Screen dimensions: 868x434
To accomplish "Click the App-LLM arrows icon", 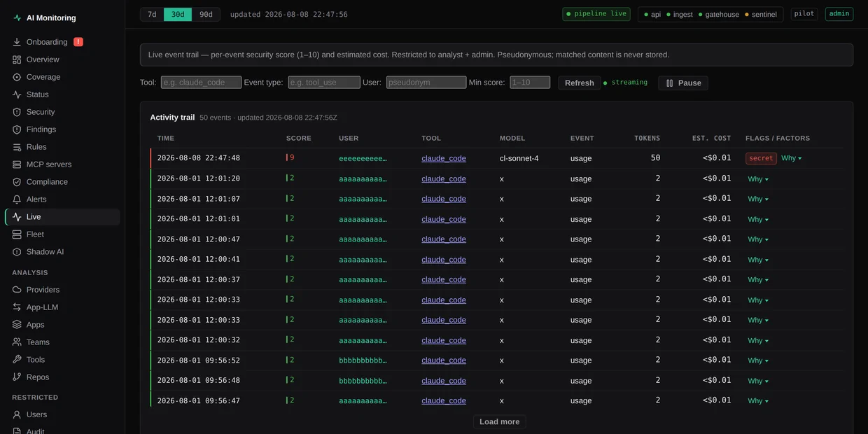I will [17, 307].
